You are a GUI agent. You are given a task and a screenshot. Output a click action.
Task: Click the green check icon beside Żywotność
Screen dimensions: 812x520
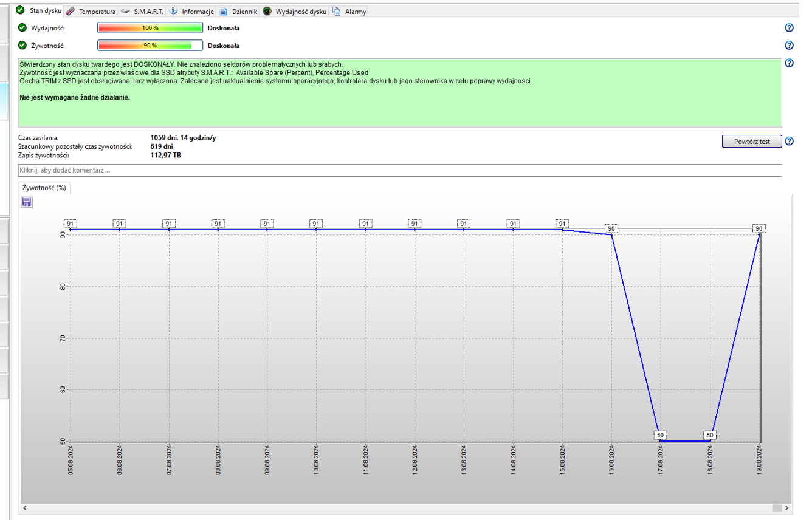point(22,45)
